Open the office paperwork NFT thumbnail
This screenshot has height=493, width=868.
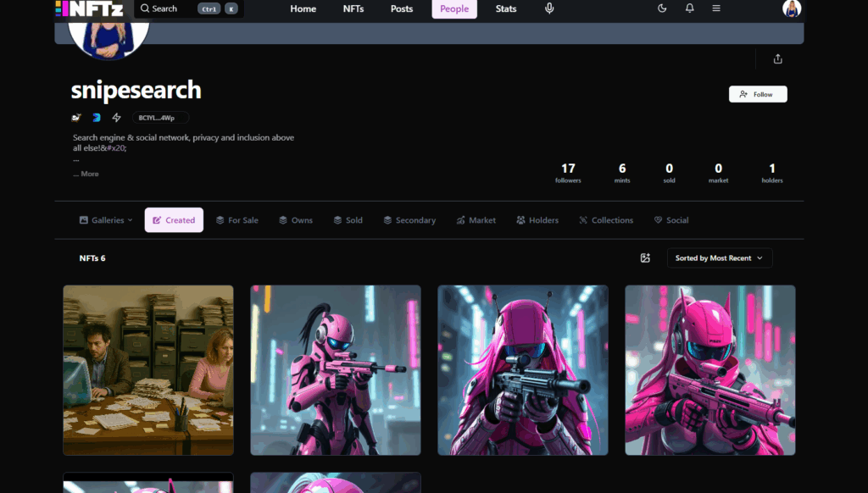coord(148,370)
